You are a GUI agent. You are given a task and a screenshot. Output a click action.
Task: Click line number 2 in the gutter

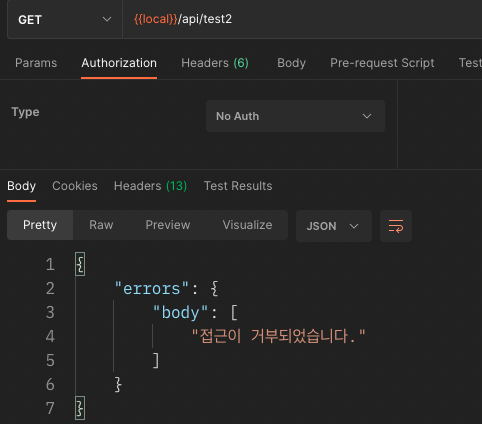[50, 288]
